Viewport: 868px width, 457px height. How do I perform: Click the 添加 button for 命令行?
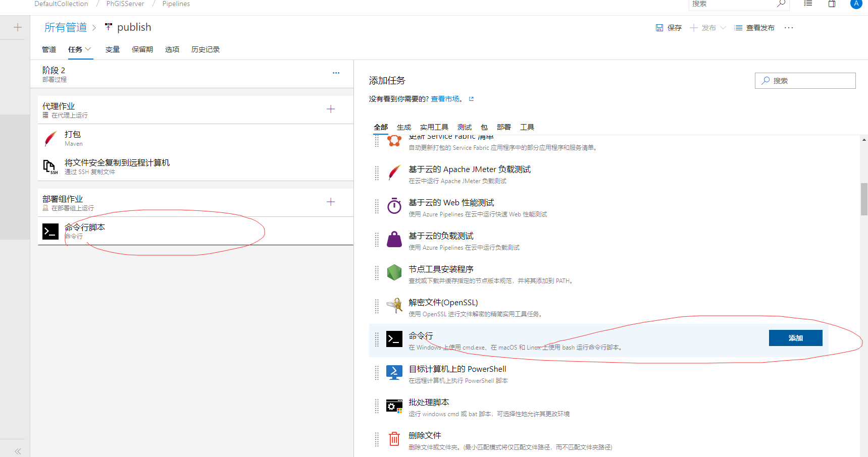click(x=795, y=338)
